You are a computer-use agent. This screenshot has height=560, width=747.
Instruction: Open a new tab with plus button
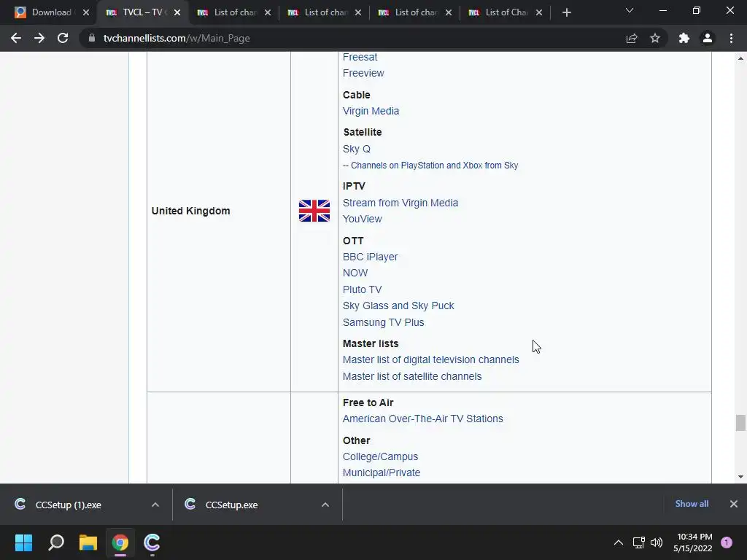(x=566, y=13)
